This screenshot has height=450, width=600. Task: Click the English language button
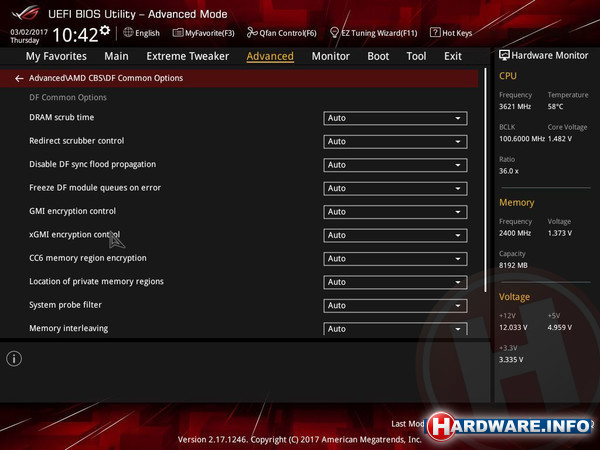coord(147,33)
